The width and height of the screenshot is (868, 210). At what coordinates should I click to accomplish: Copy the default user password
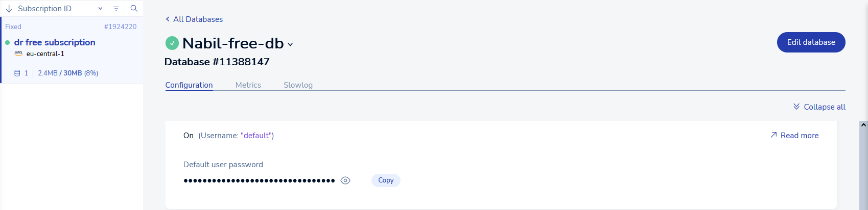pyautogui.click(x=386, y=180)
